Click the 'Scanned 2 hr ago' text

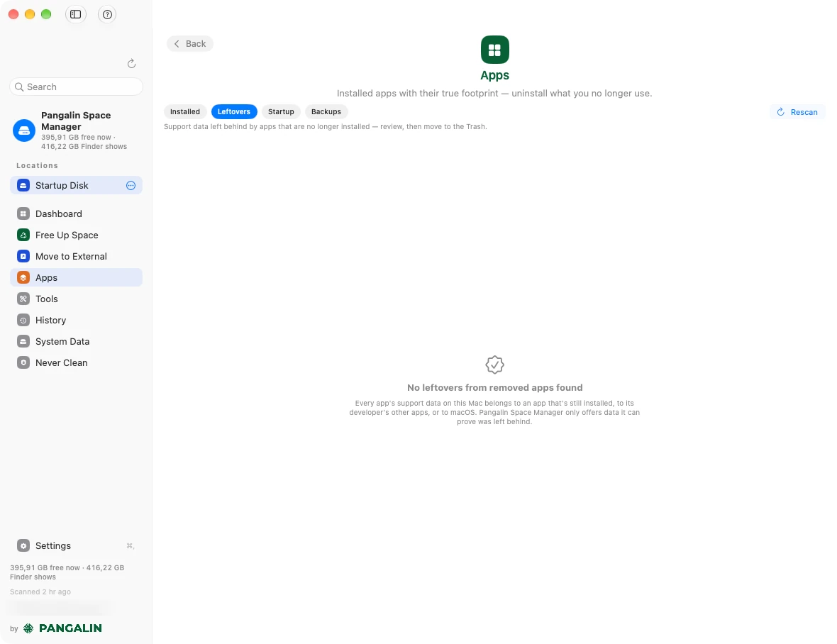(40, 592)
